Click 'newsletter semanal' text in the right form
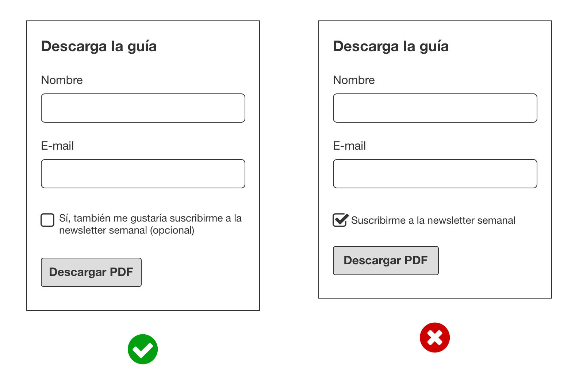 coord(471,220)
